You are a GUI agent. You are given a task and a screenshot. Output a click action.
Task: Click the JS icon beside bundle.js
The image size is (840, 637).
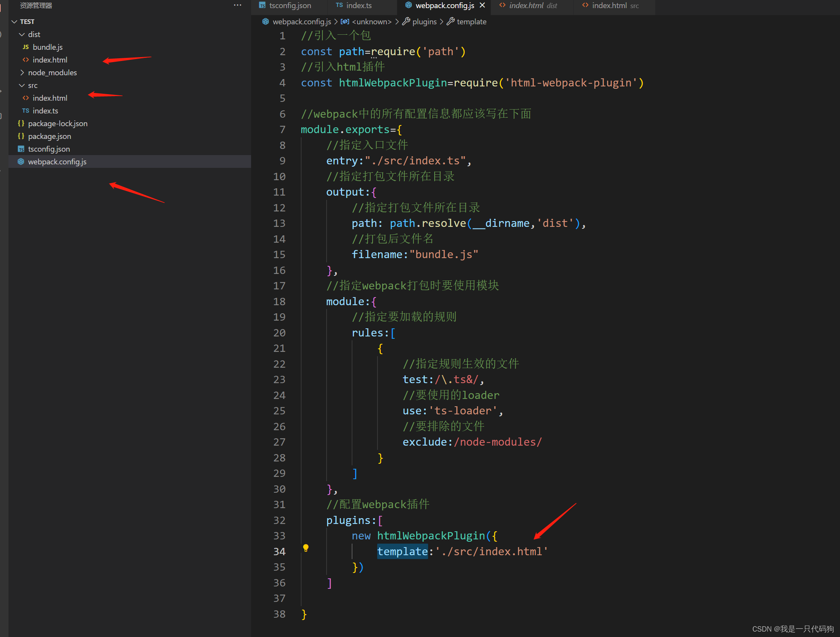point(25,47)
